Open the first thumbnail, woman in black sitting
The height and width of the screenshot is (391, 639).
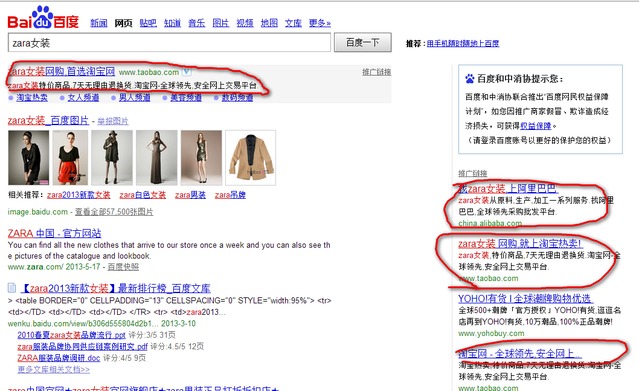29,157
